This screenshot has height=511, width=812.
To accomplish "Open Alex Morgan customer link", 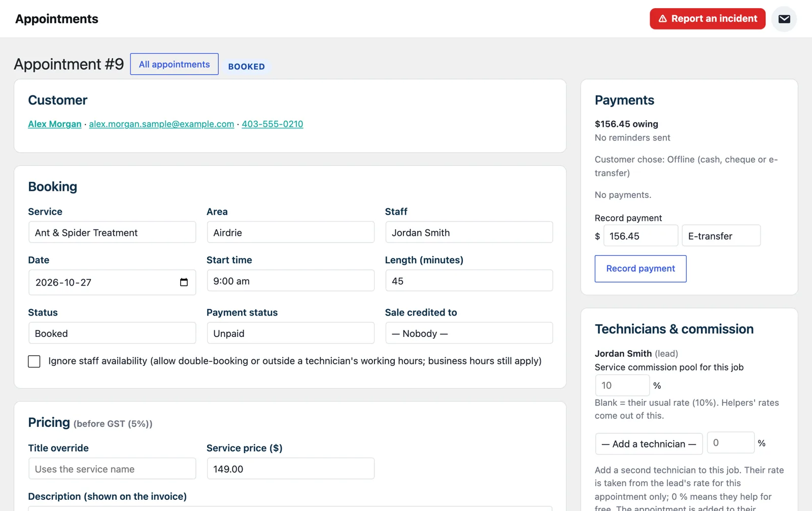I will [55, 124].
